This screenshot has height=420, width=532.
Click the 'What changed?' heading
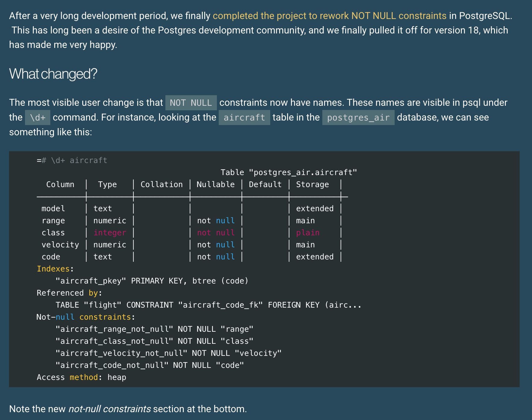[53, 74]
